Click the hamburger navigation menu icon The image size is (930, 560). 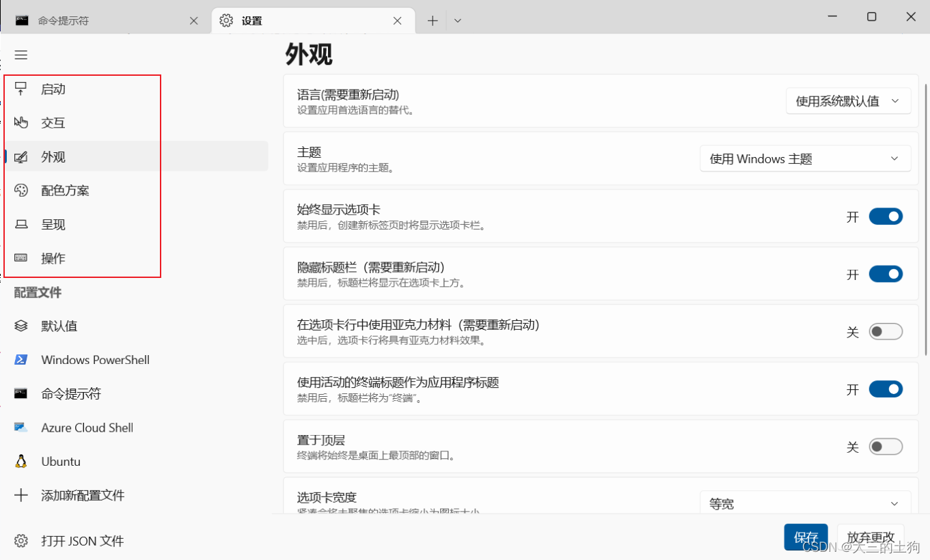(21, 55)
